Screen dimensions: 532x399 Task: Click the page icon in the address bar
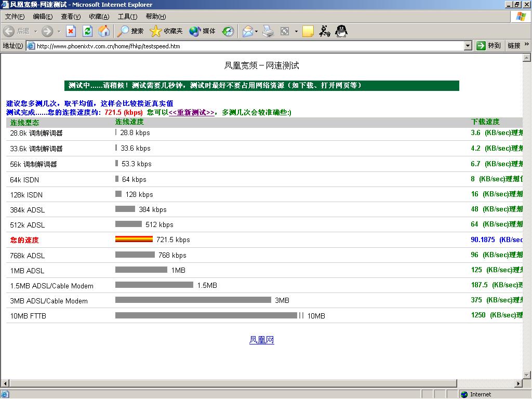(31, 46)
